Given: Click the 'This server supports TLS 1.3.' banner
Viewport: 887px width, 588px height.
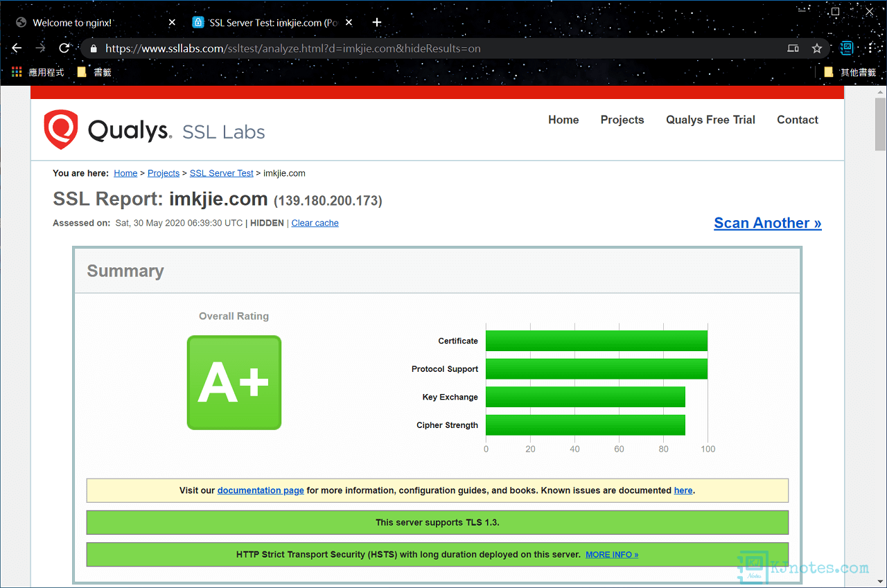Looking at the screenshot, I should [x=437, y=522].
